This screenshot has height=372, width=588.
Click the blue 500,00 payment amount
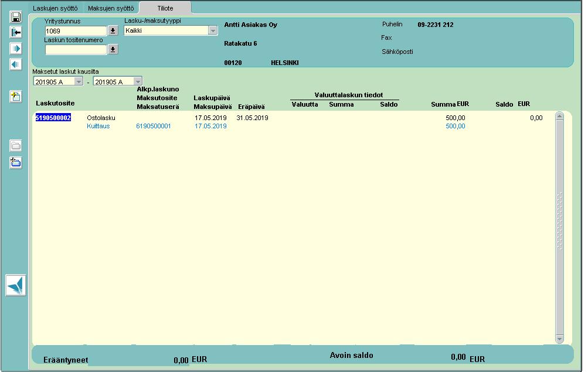[456, 127]
